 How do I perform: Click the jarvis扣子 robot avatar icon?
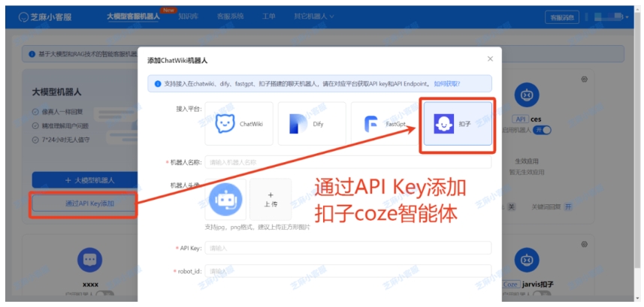(527, 260)
